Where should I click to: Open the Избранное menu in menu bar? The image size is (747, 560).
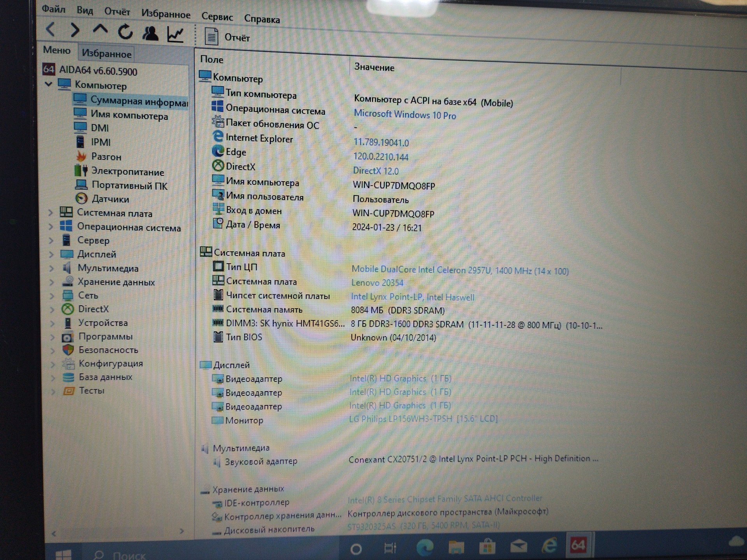(x=166, y=14)
